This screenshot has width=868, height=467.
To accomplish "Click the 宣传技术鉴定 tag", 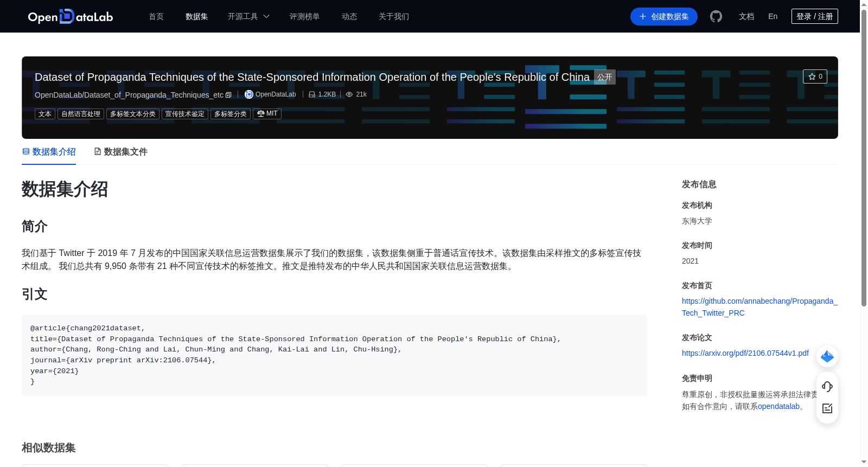I will pyautogui.click(x=185, y=114).
